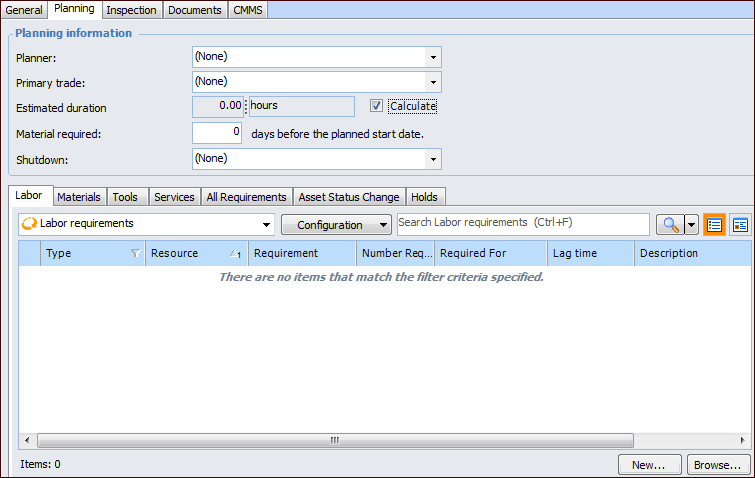Select the Planning tab

(74, 9)
